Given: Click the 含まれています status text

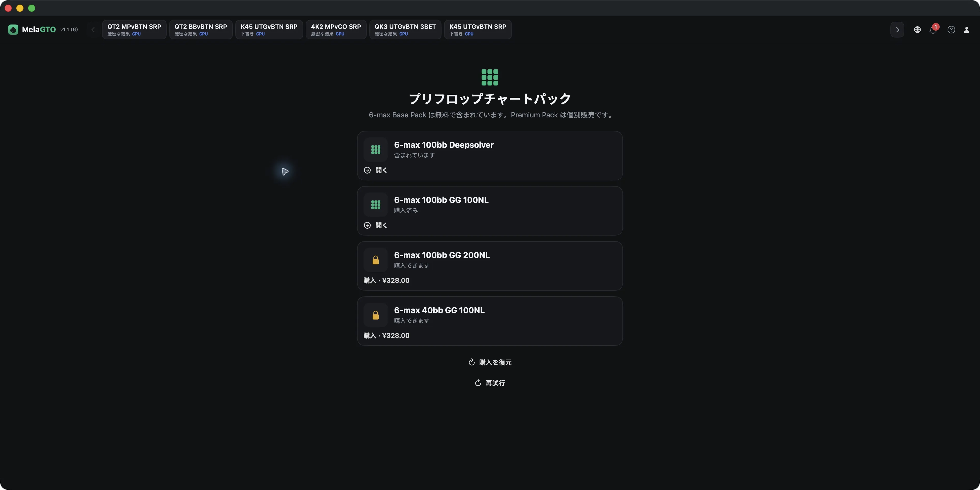Looking at the screenshot, I should click(x=414, y=155).
